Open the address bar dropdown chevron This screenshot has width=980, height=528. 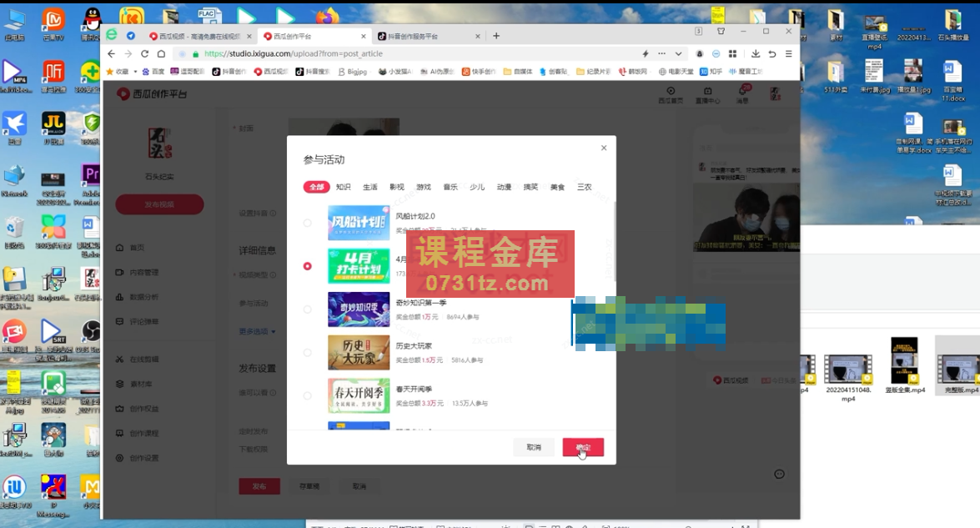pyautogui.click(x=678, y=53)
